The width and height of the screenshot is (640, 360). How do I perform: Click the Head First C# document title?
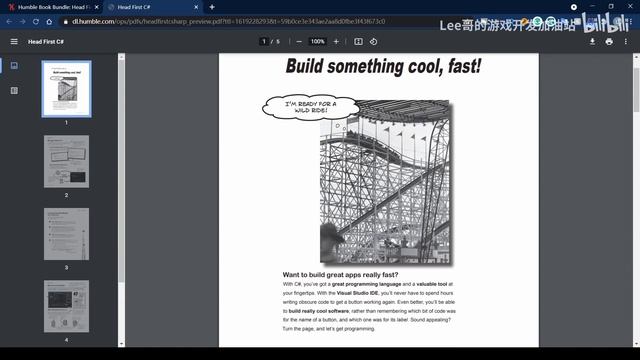click(46, 42)
